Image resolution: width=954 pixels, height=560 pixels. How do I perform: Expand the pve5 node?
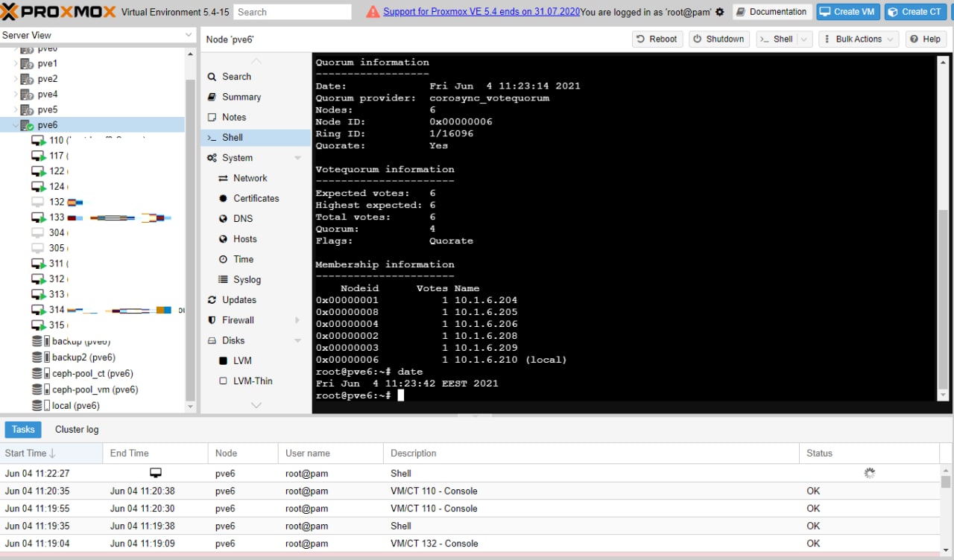[16, 110]
